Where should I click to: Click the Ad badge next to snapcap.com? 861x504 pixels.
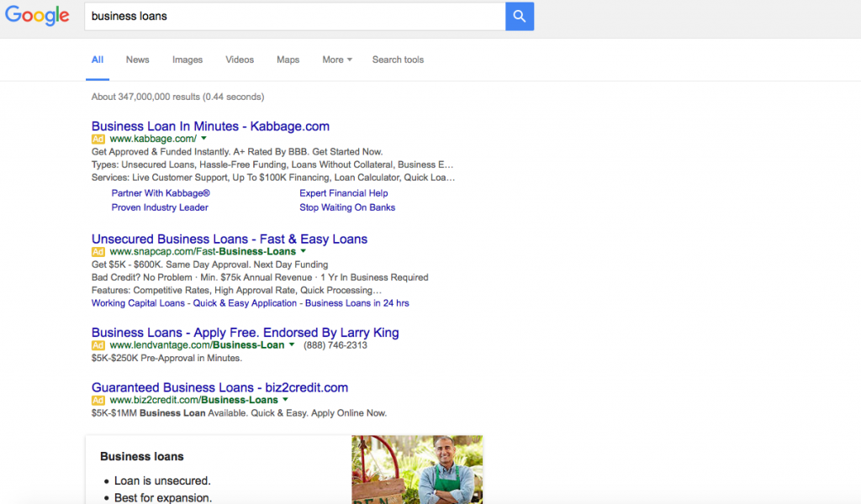coord(97,251)
